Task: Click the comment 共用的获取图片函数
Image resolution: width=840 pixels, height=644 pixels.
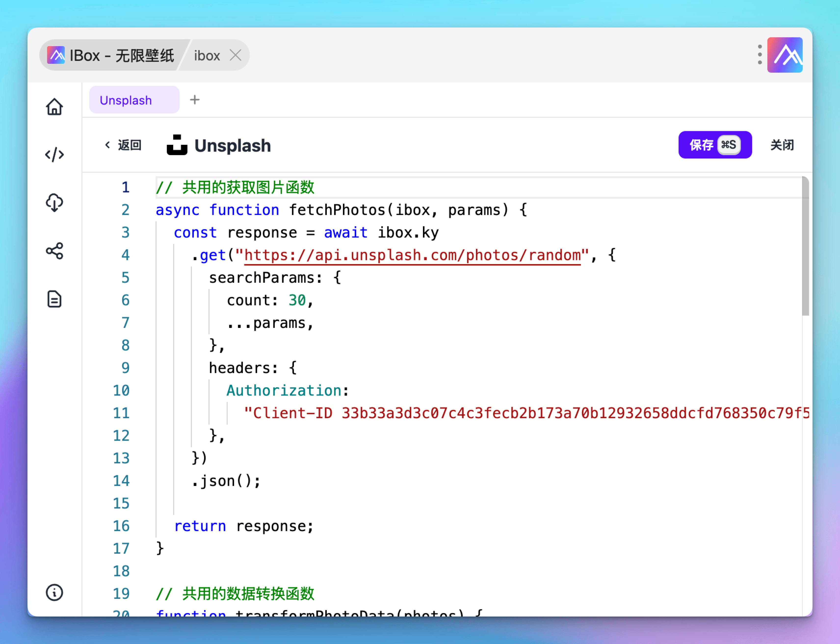Action: (235, 188)
